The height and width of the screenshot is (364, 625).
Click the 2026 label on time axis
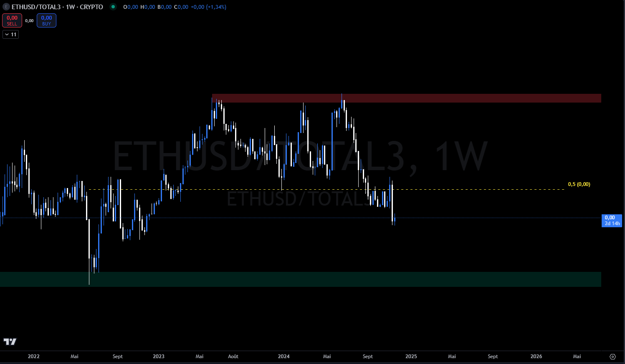coord(536,356)
